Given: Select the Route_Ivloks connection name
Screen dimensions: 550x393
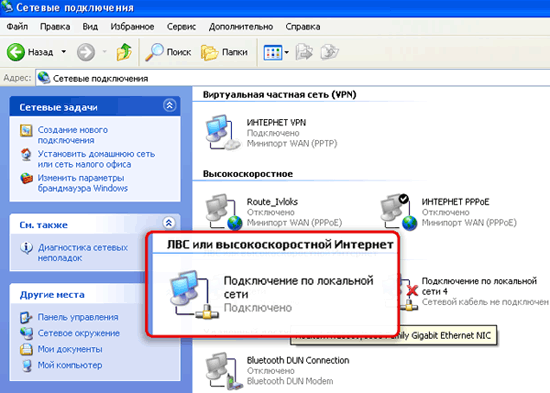Looking at the screenshot, I should coord(272,202).
